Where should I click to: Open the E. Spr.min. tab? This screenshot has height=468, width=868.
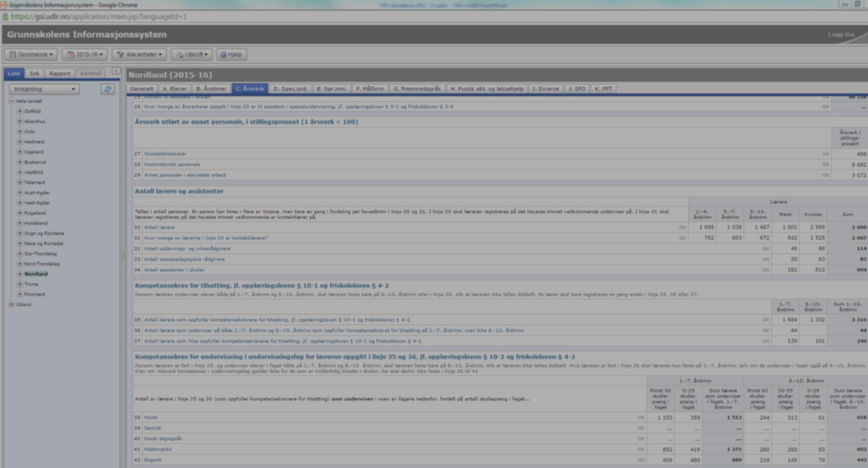pyautogui.click(x=331, y=88)
